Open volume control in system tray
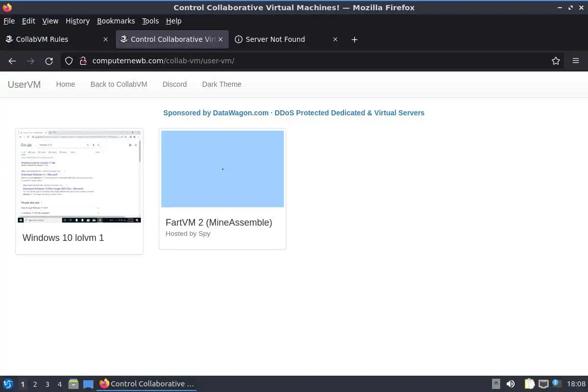This screenshot has width=588, height=392. pos(510,384)
